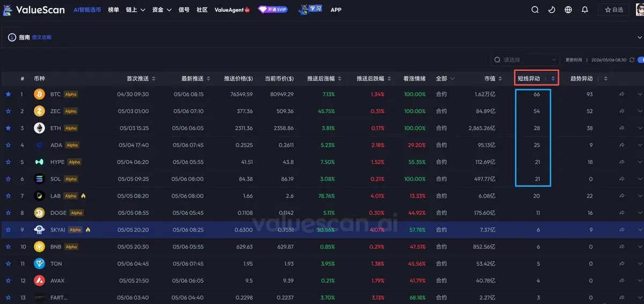The width and height of the screenshot is (644, 304).
Task: Click the 2,865.26亿 market cap cell
Action: pos(481,128)
